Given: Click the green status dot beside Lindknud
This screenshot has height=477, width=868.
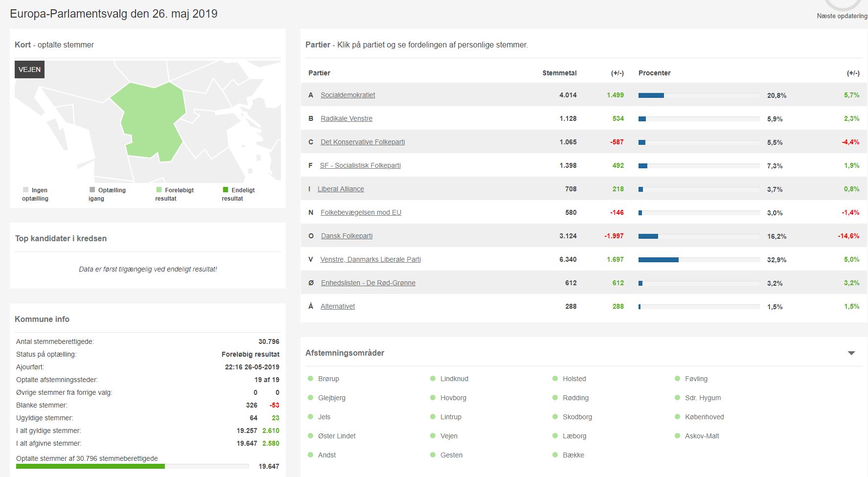Looking at the screenshot, I should tap(433, 379).
